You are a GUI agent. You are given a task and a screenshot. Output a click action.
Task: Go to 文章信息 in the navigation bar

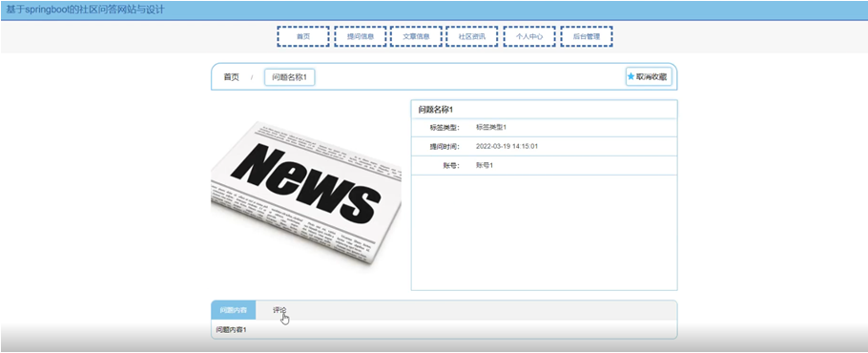(416, 36)
